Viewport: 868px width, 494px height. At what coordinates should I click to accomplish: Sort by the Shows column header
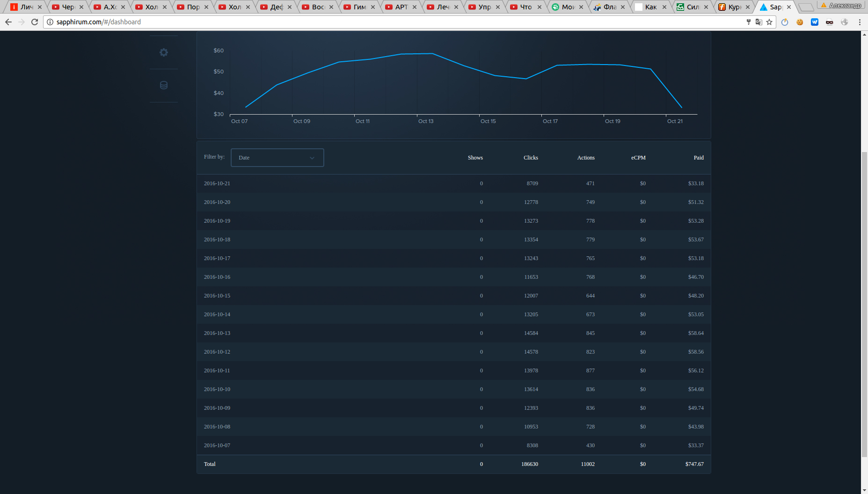point(475,158)
